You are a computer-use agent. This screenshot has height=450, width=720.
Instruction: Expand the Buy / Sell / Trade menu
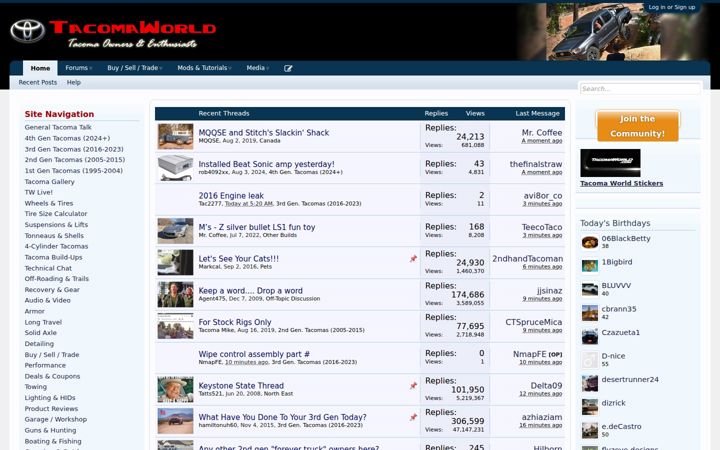tap(135, 68)
